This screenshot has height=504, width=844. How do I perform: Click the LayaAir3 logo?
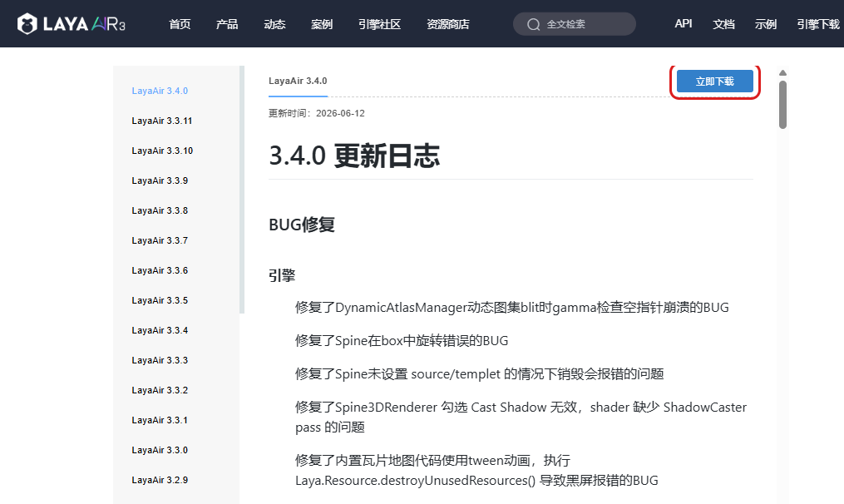coord(71,23)
